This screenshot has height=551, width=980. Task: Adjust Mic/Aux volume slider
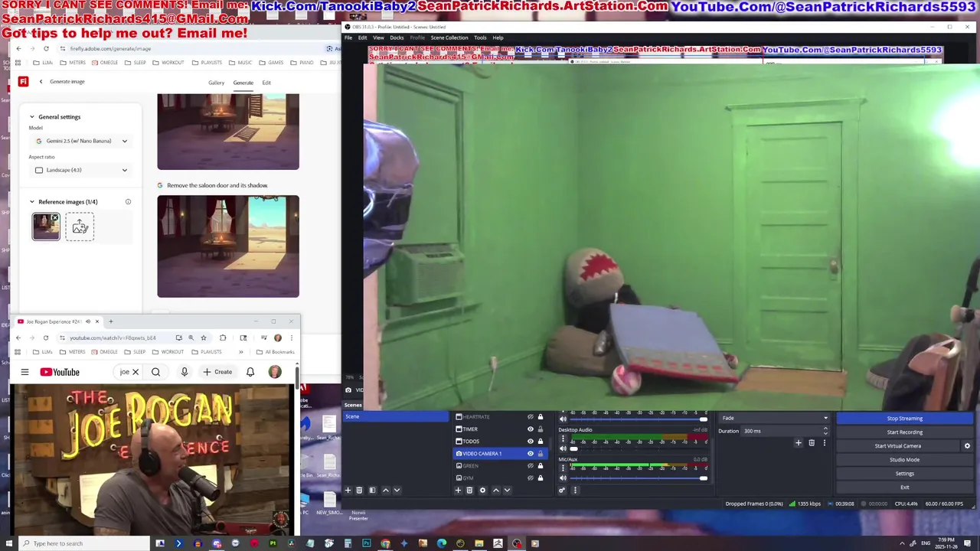(x=637, y=479)
